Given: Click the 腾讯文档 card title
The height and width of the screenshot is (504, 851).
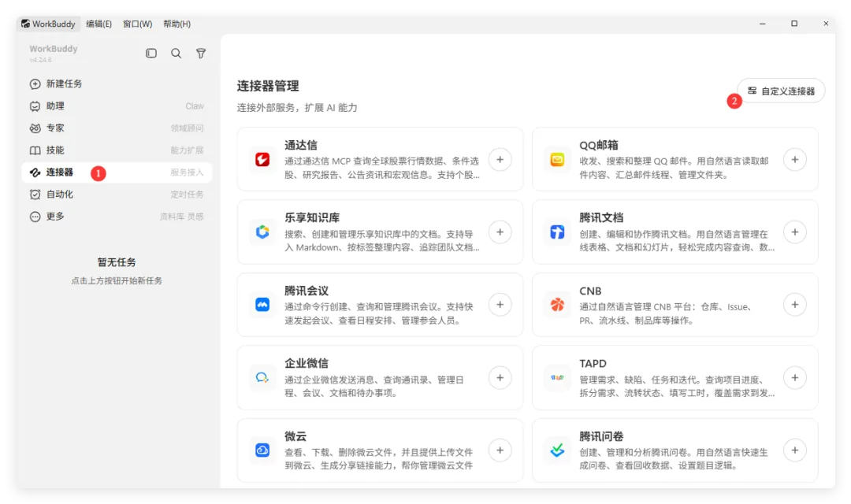Looking at the screenshot, I should coord(601,217).
